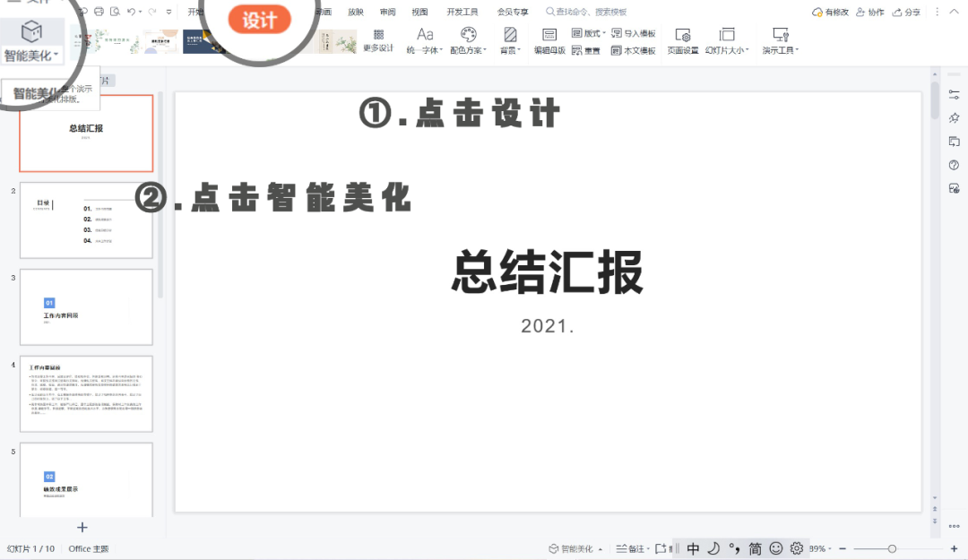Click the zoom slider handle in status bar
The width and height of the screenshot is (968, 560).
click(892, 548)
